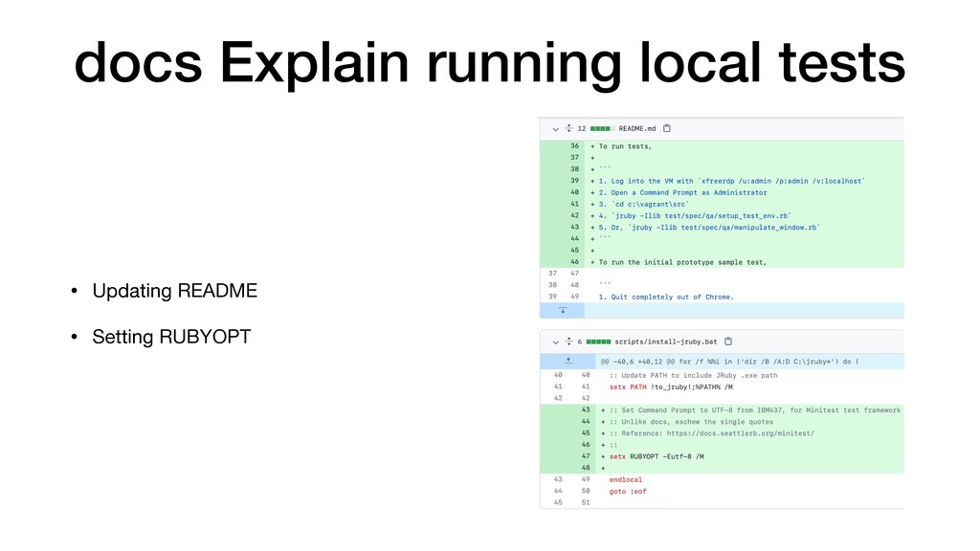
Task: Click the install-jruby.bat green diffstat bar
Action: point(598,342)
